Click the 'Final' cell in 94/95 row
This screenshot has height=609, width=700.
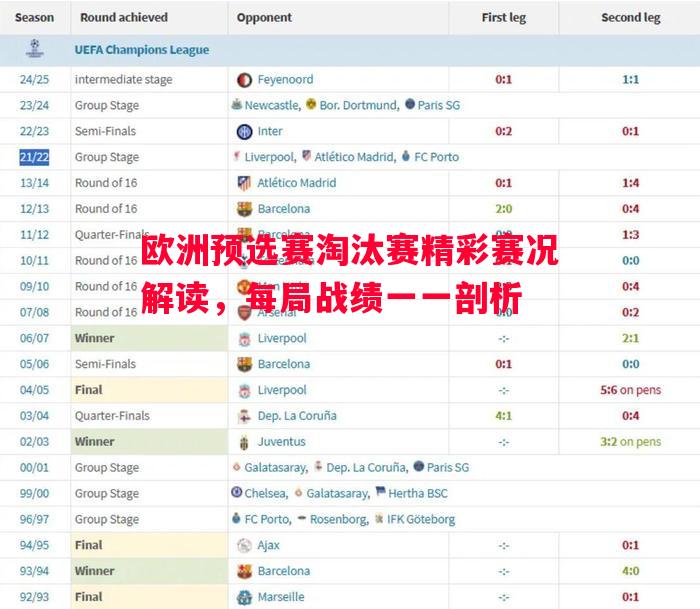pos(149,546)
